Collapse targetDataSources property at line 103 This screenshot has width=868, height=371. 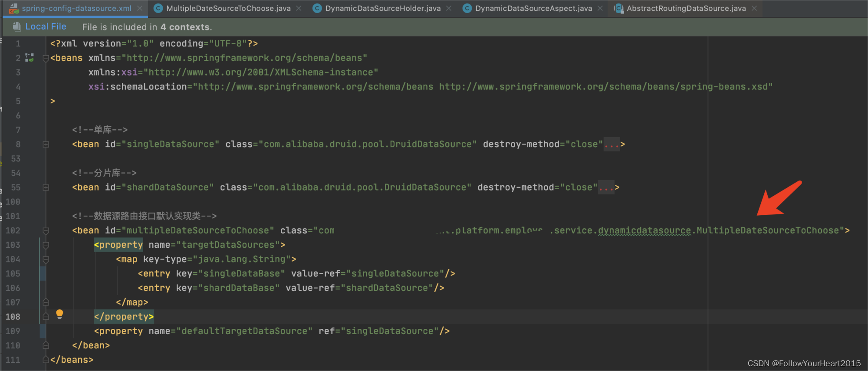click(46, 245)
